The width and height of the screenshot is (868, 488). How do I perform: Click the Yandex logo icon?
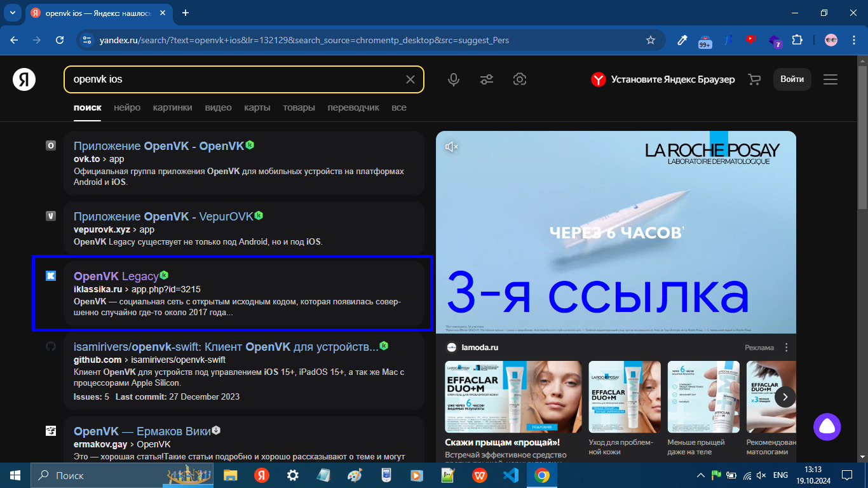coord(24,79)
